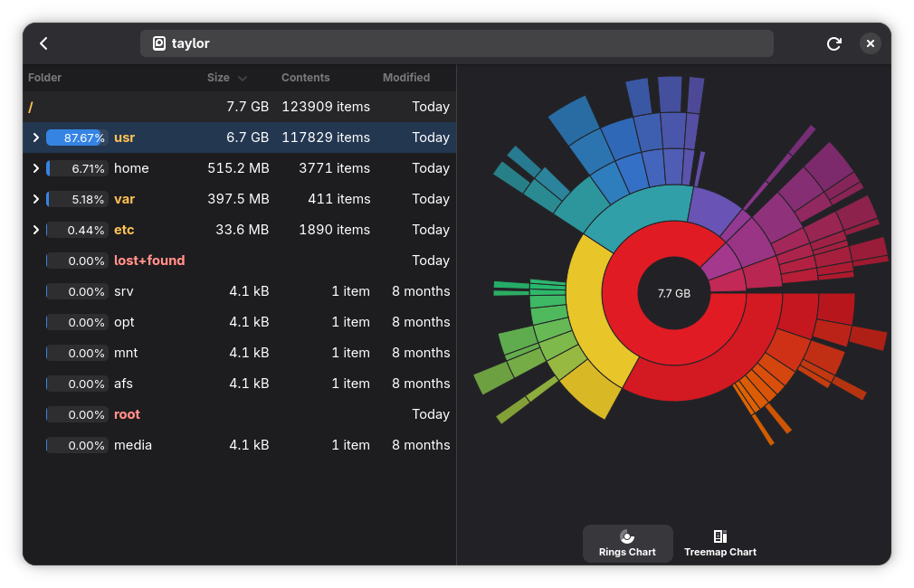Select the media folder
The width and height of the screenshot is (914, 588).
[133, 445]
